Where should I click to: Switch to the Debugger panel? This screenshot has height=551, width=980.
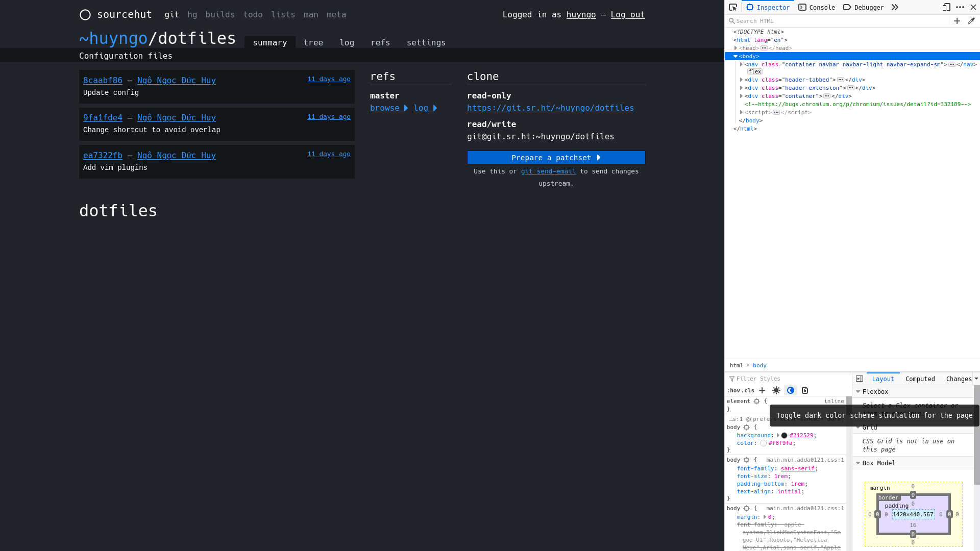(x=863, y=7)
